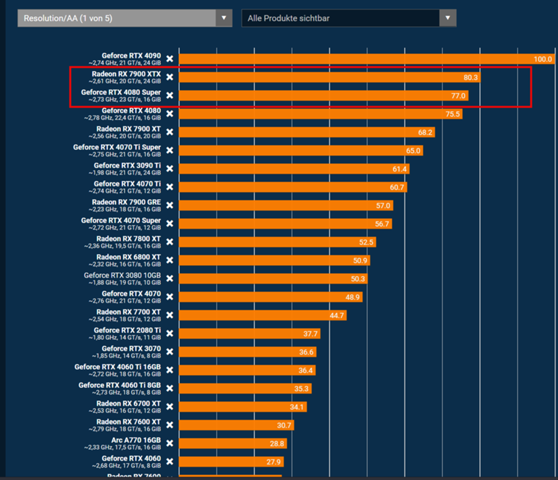558x480 pixels.
Task: Click the 56.7 value on RTX 4070 Super bar
Action: [x=382, y=224]
